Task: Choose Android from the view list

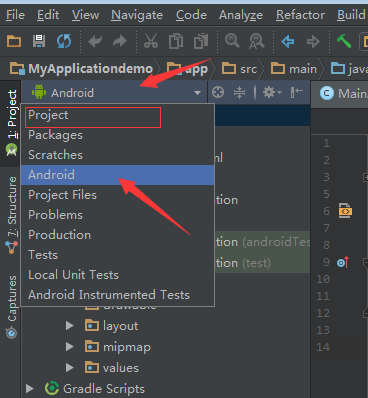Action: click(x=117, y=175)
